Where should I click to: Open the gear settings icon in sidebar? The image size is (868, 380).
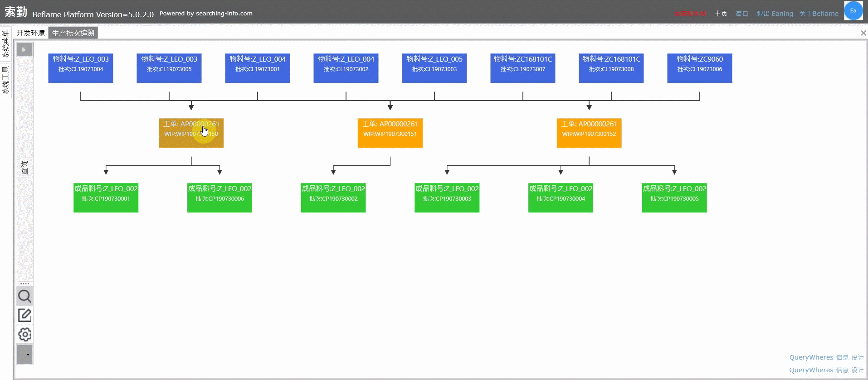(x=24, y=335)
